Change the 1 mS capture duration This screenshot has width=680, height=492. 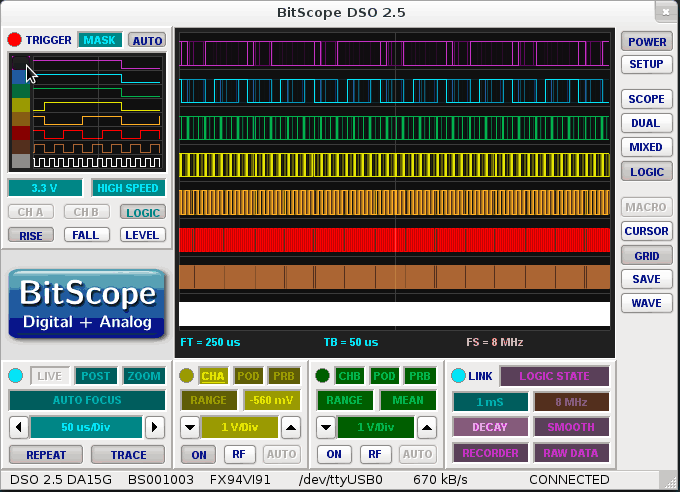click(490, 402)
